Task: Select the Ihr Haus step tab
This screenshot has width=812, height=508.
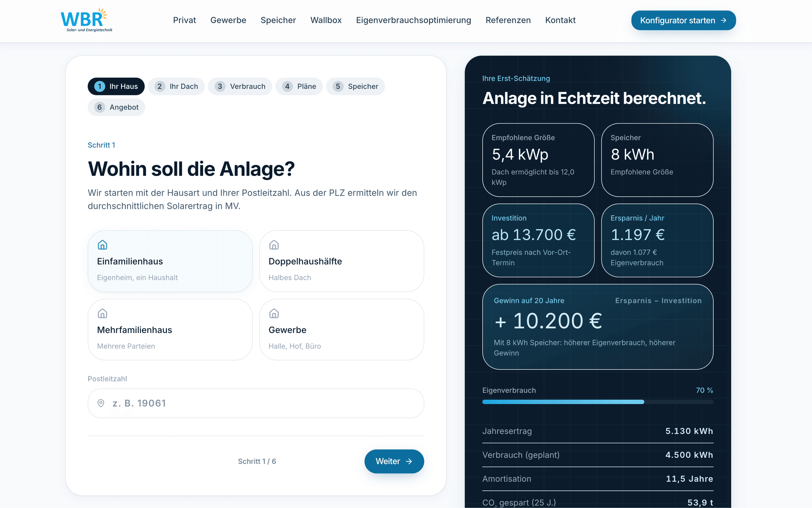Action: [116, 86]
